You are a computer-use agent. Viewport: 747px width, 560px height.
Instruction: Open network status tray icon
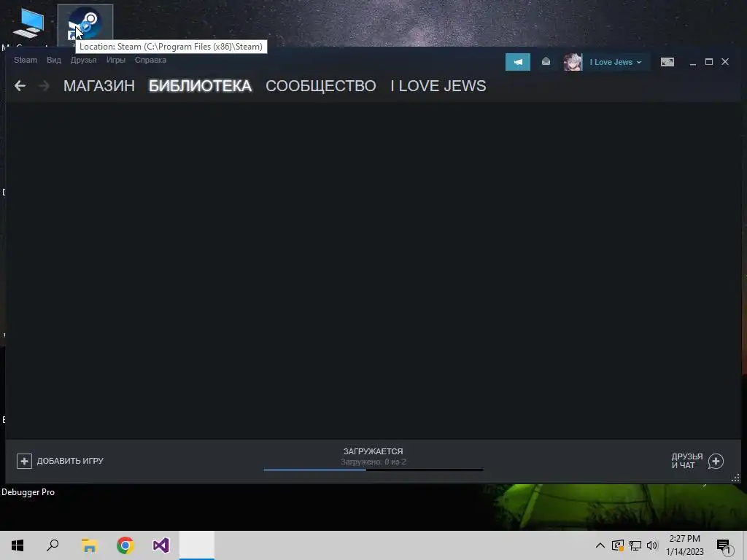pos(635,545)
